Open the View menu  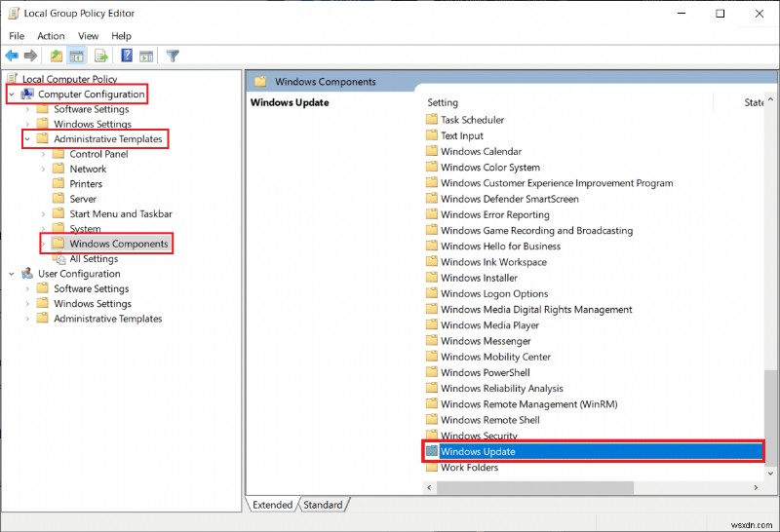click(x=88, y=36)
